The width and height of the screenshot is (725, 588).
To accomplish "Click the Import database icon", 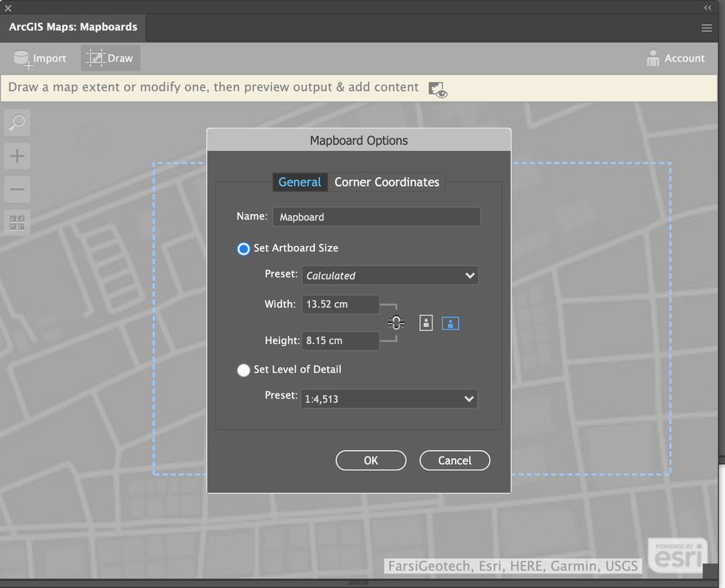I will click(22, 59).
